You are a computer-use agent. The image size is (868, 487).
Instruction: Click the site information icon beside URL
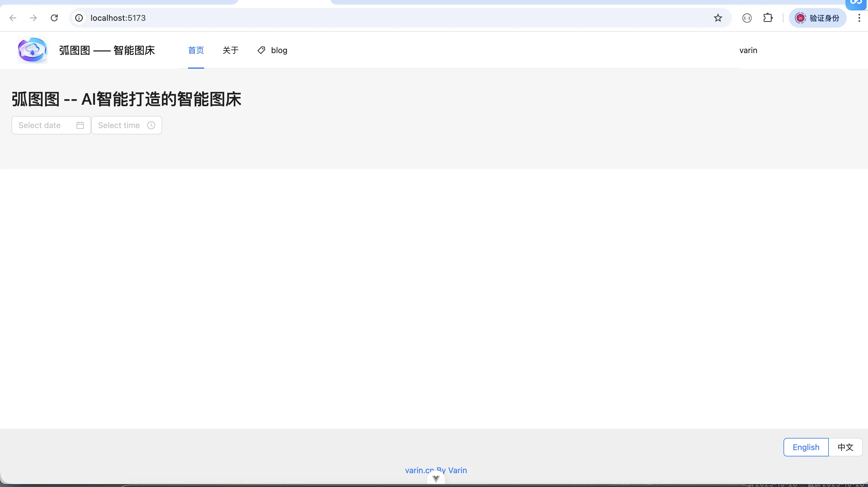point(79,18)
